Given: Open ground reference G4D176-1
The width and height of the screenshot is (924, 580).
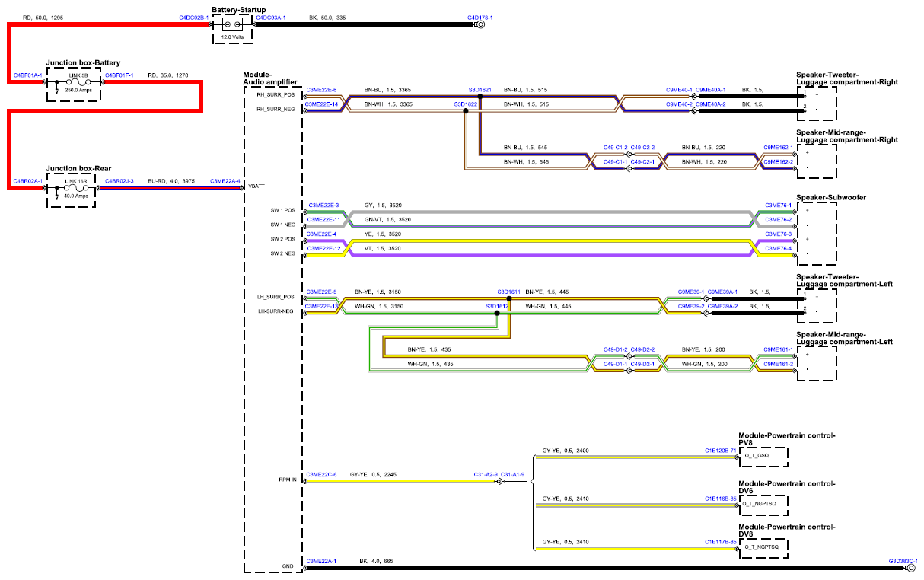Looking at the screenshot, I should (480, 17).
